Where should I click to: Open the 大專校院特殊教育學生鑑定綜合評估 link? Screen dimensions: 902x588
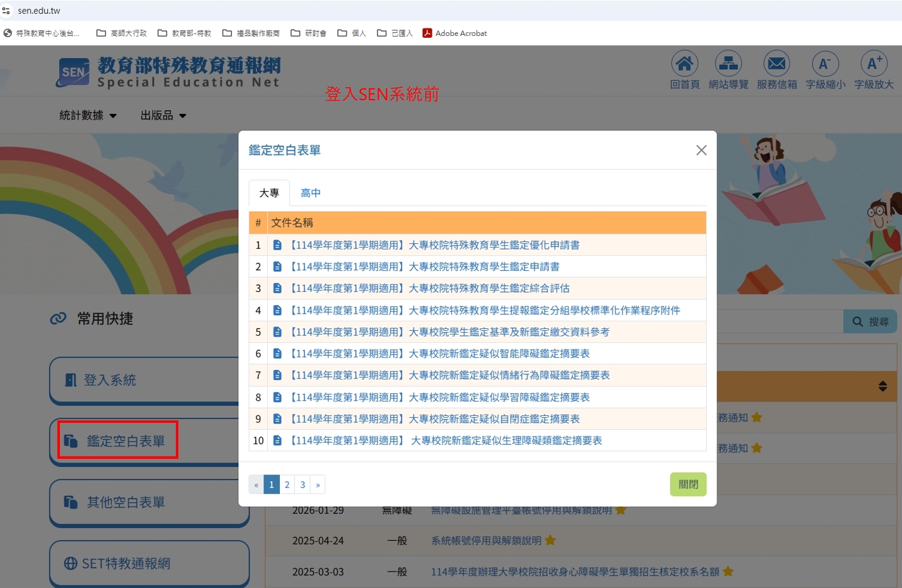429,288
